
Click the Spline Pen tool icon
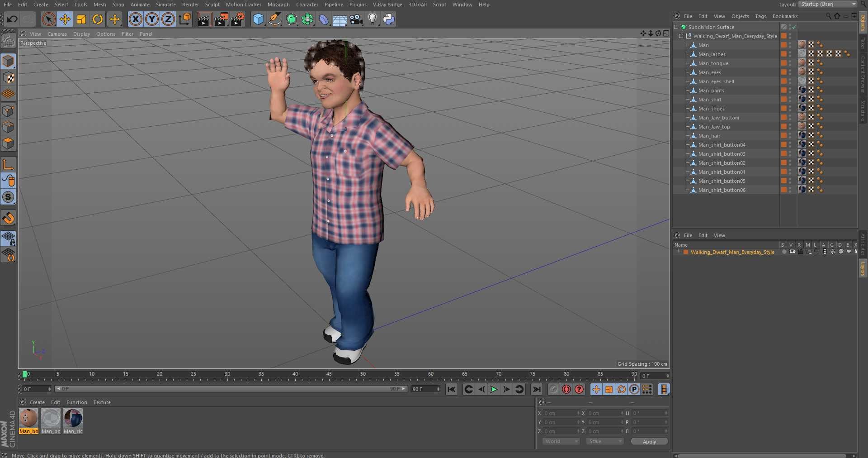(274, 19)
